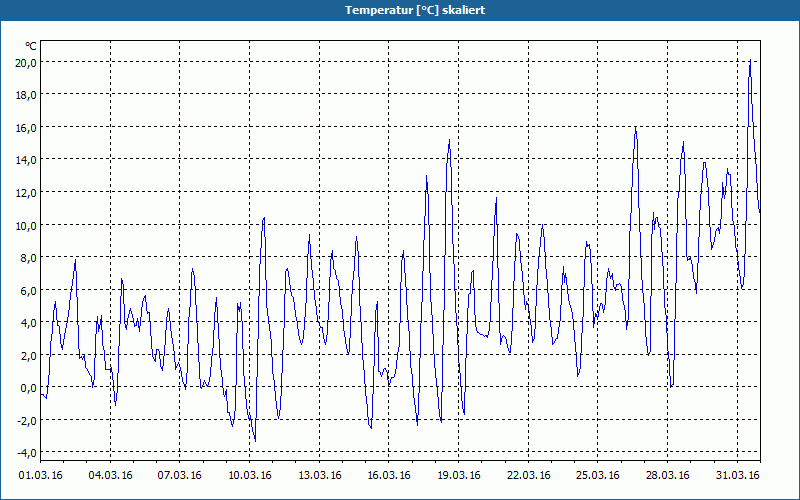Click the 01.03.16 date label

(x=40, y=476)
